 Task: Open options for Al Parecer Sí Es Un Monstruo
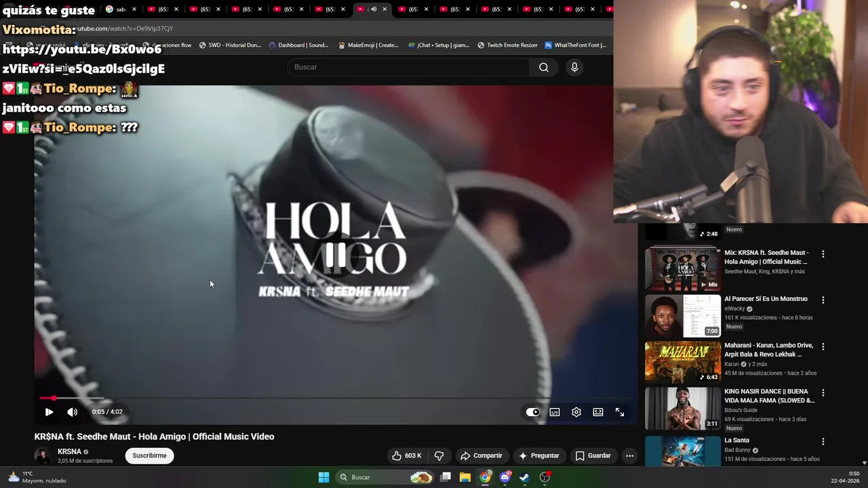(x=823, y=300)
